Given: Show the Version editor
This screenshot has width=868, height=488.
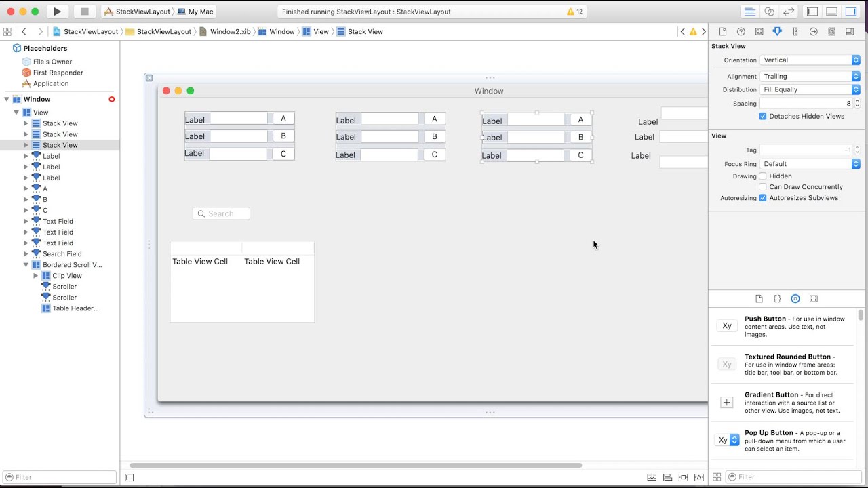Looking at the screenshot, I should pos(789,12).
